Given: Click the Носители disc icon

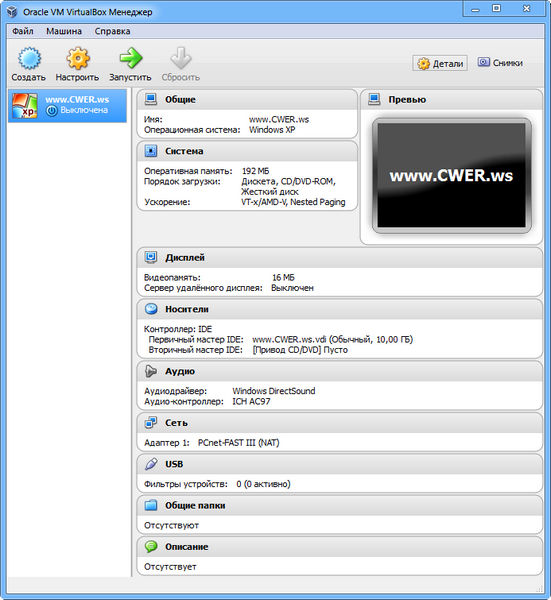Looking at the screenshot, I should [x=151, y=309].
